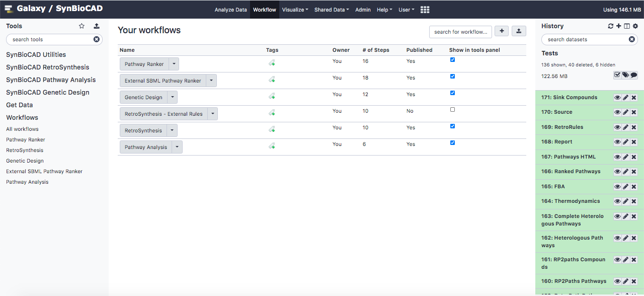Open Pathway Ranker workflow dropdown arrow
The image size is (644, 296).
tap(174, 64)
